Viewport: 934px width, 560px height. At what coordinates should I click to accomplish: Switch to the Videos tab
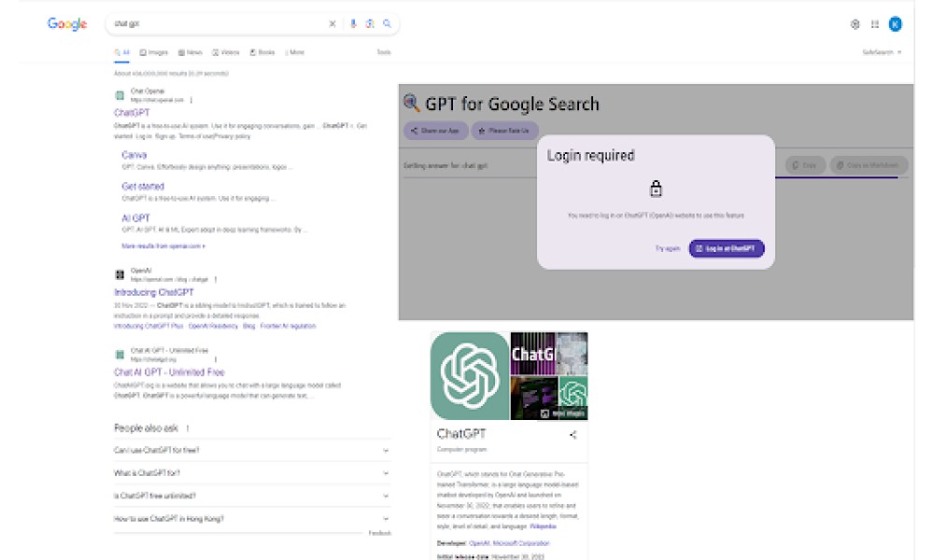click(x=226, y=52)
